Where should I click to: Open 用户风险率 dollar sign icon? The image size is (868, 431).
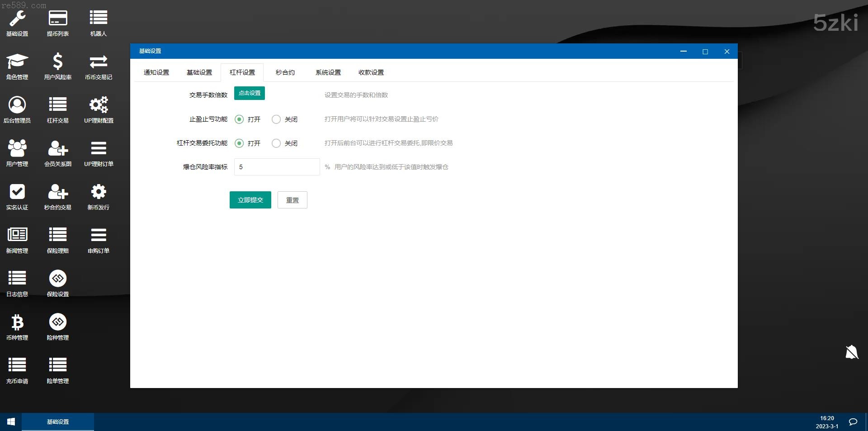click(x=58, y=62)
